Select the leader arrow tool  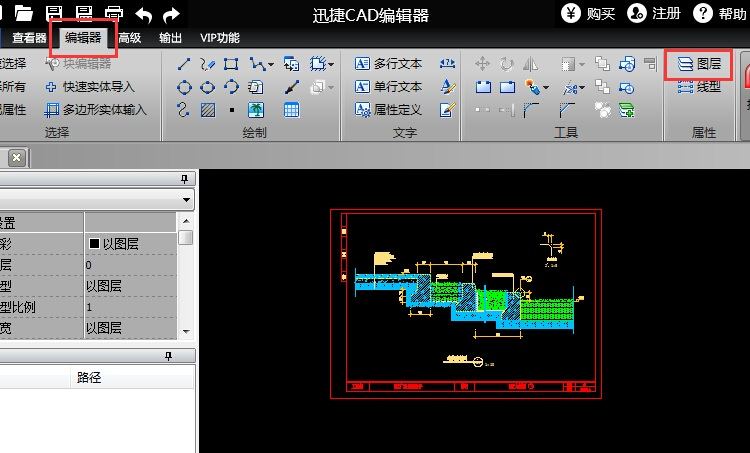291,87
